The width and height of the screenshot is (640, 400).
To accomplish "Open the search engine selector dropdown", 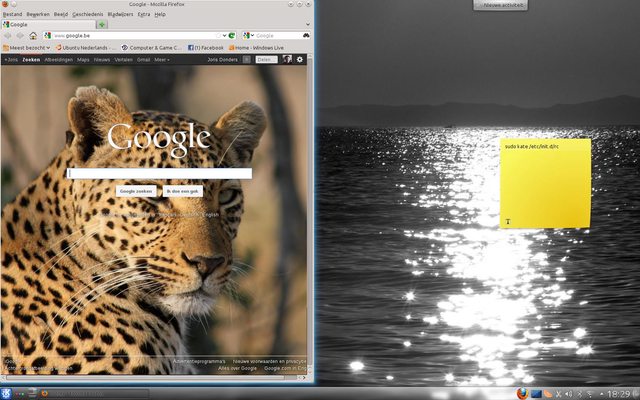I will (248, 36).
